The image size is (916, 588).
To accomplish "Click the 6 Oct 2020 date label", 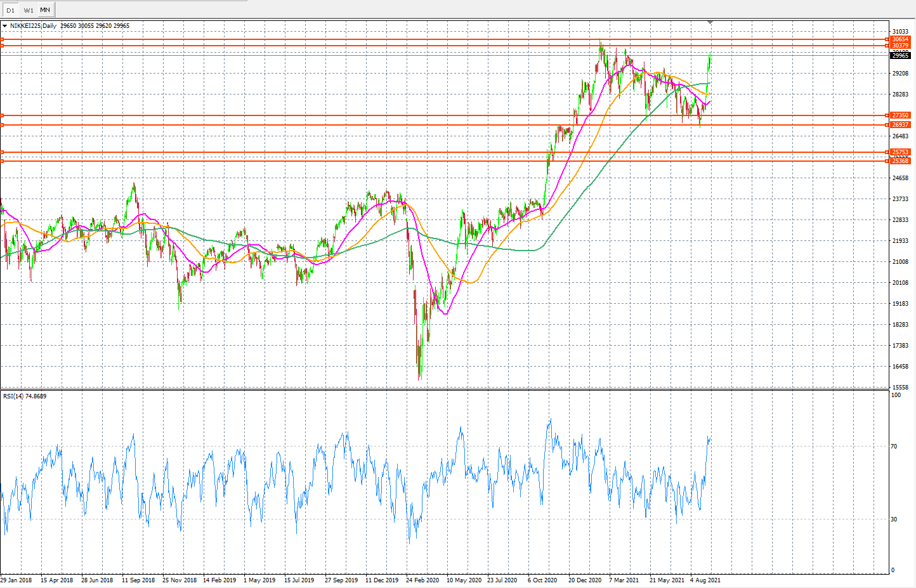I will click(542, 580).
